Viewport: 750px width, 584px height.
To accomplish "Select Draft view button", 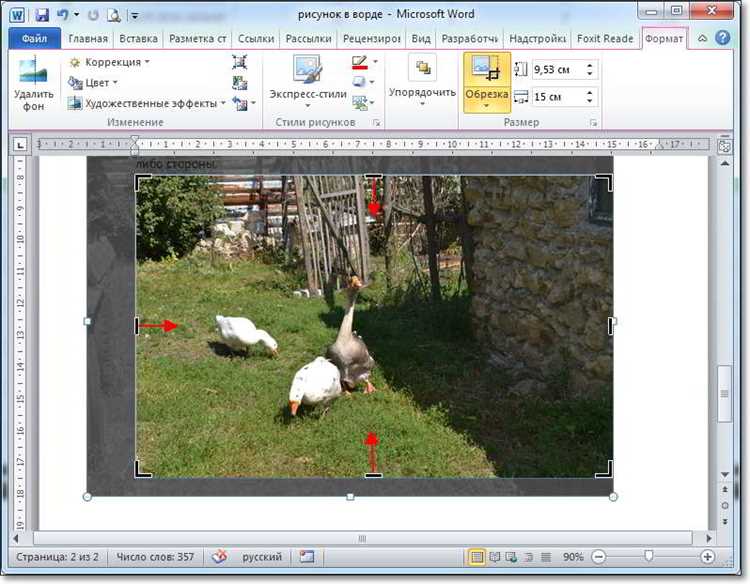I will coord(545,557).
